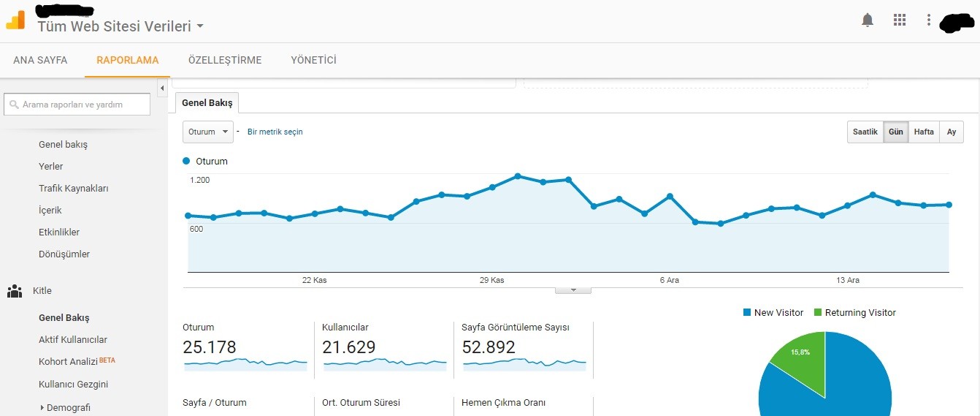Screen dimensions: 980x416
Task: Click the Google Analytics logo icon
Action: pyautogui.click(x=15, y=20)
